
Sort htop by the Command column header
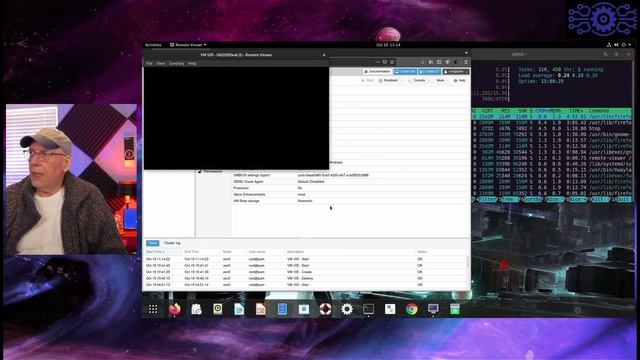(x=599, y=111)
